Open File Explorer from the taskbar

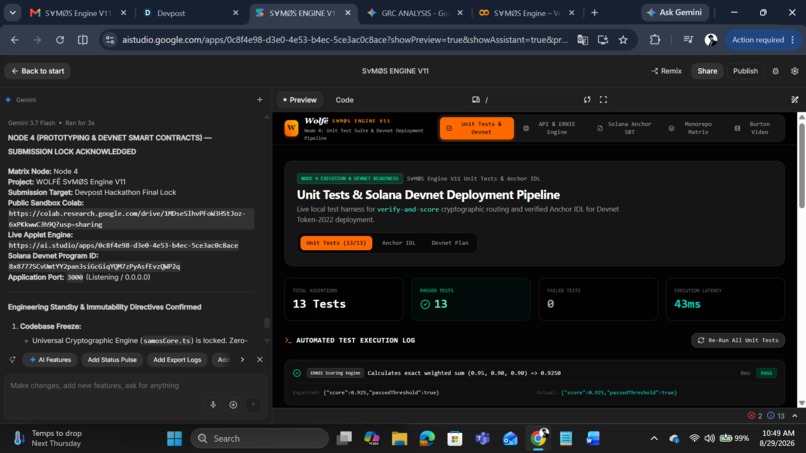pos(399,438)
